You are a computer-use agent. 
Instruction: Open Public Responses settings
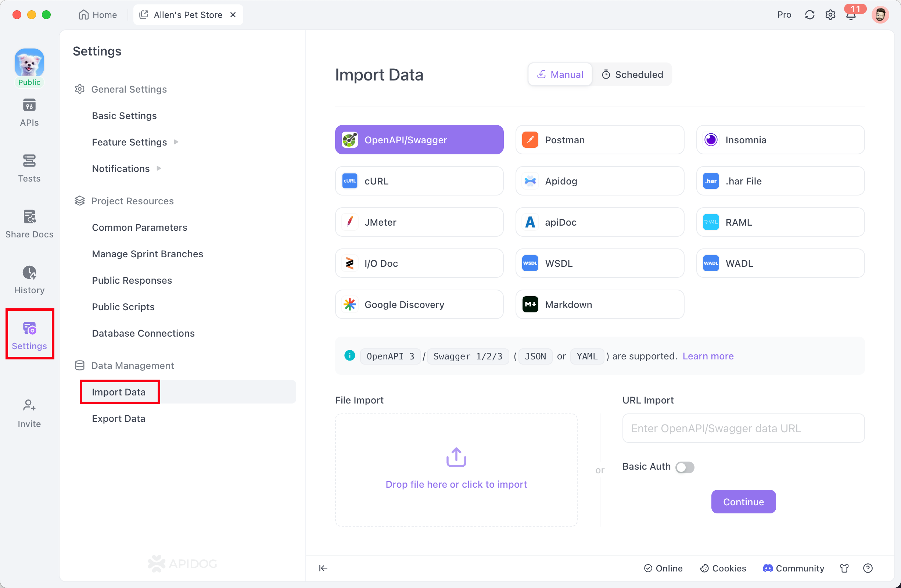[x=132, y=280]
